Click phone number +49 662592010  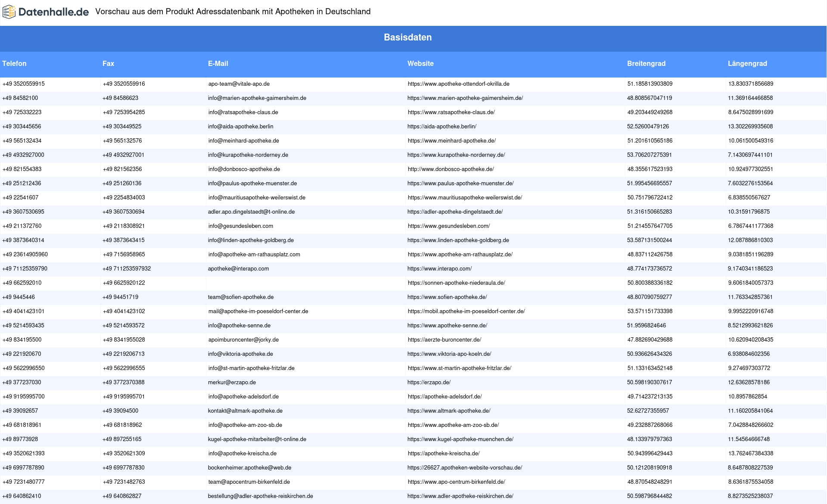coord(22,283)
